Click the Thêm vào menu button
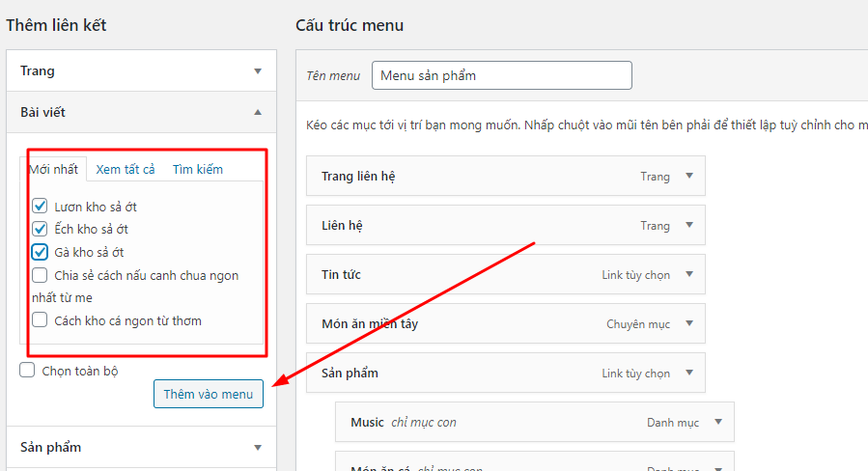The width and height of the screenshot is (868, 471). coord(209,394)
